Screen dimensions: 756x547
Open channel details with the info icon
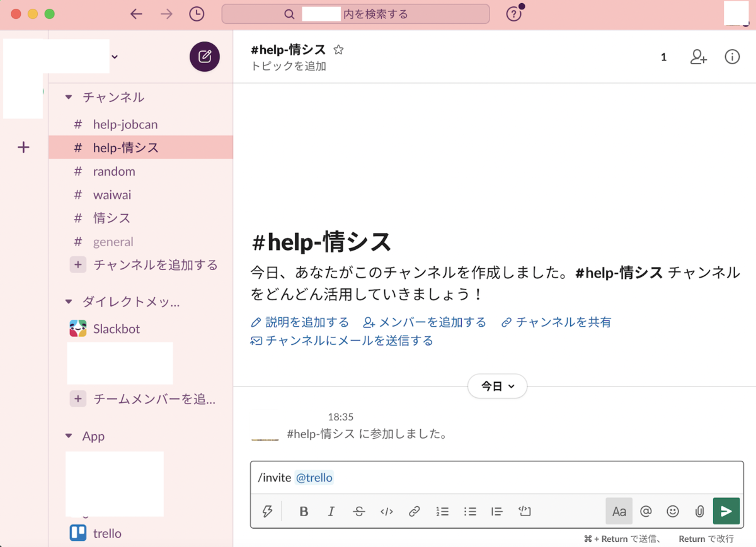[731, 57]
